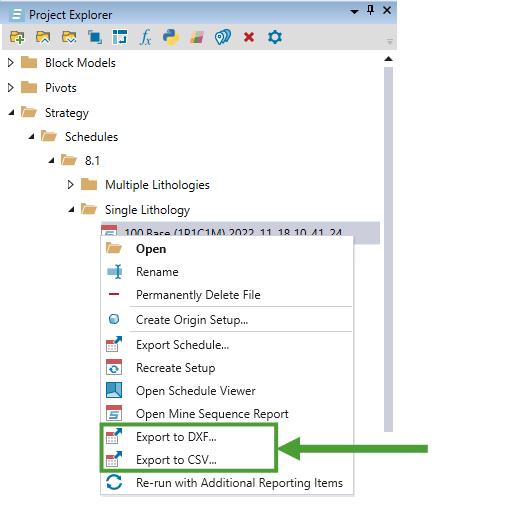
Task: Click the color palette toolbar icon
Action: click(197, 37)
